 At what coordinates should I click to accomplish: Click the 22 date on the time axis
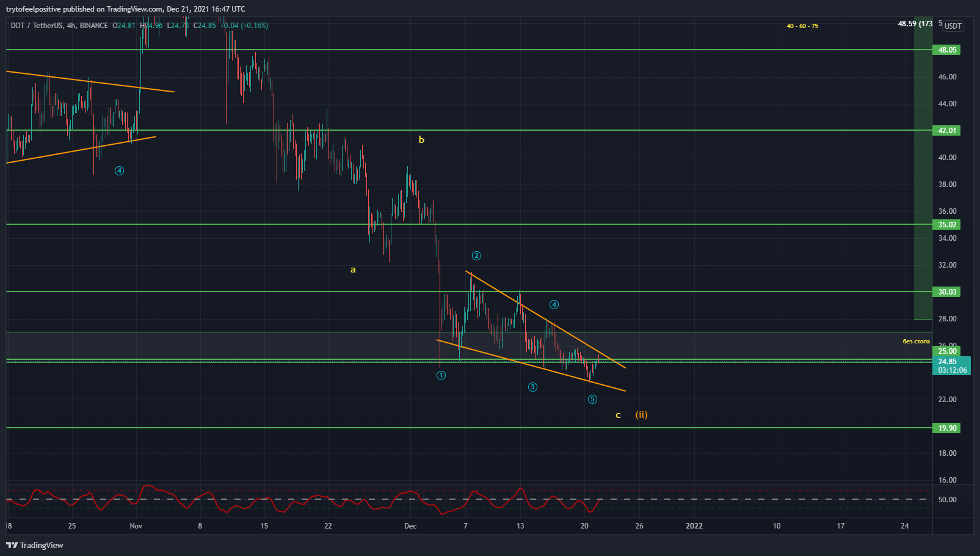pos(328,526)
